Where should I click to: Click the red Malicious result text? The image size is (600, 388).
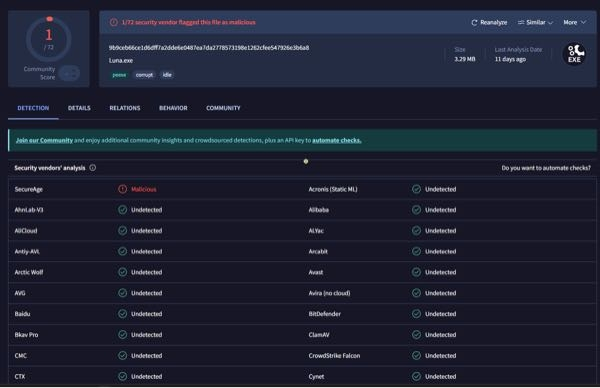143,189
